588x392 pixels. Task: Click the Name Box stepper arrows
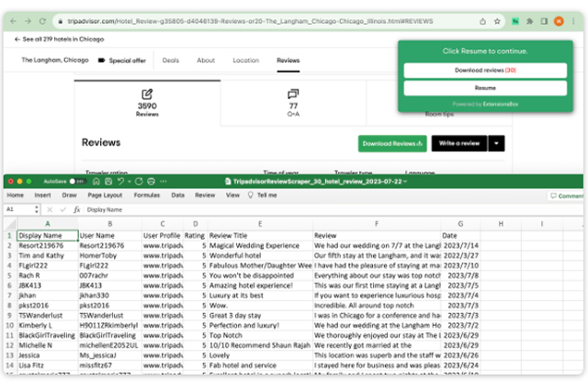pyautogui.click(x=37, y=209)
